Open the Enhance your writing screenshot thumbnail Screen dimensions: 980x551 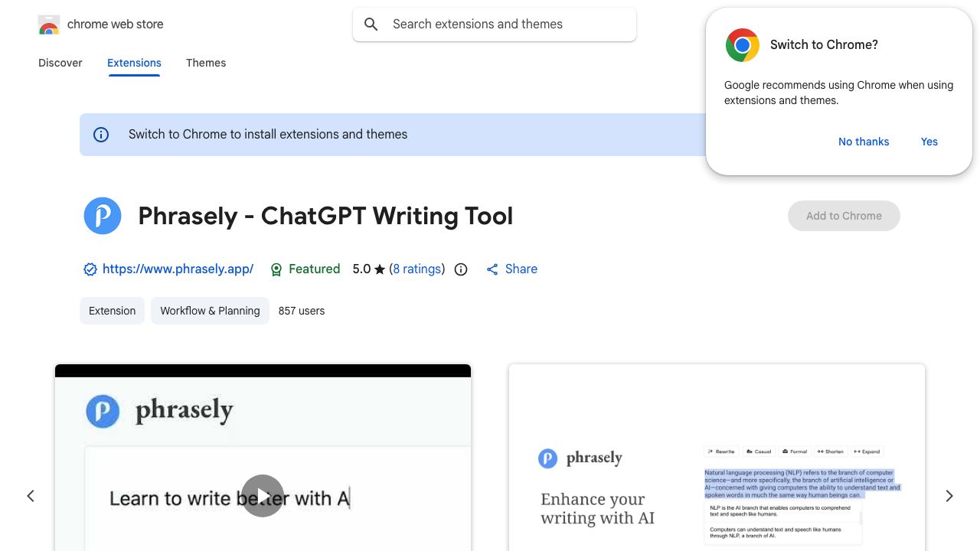[x=717, y=458]
